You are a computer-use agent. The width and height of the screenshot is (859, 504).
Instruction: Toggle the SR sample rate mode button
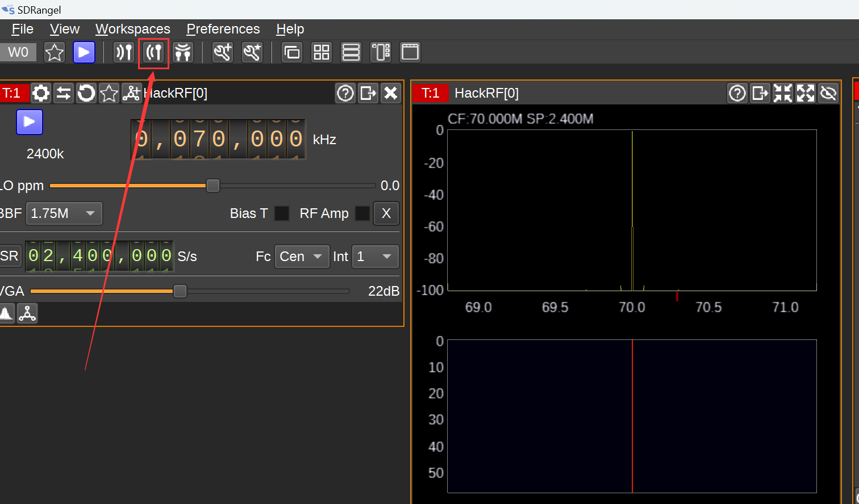pyautogui.click(x=10, y=257)
